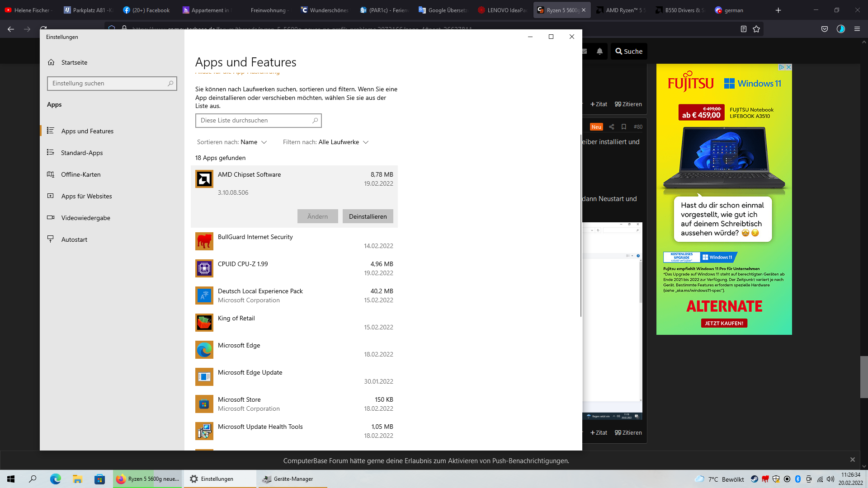This screenshot has height=488, width=868.
Task: Click the Microsoft Store list icon
Action: [204, 404]
